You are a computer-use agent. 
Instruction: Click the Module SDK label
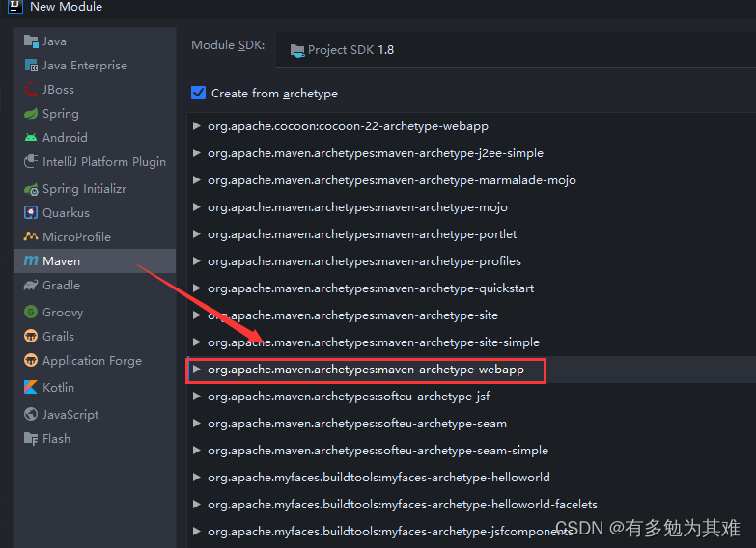pyautogui.click(x=228, y=45)
